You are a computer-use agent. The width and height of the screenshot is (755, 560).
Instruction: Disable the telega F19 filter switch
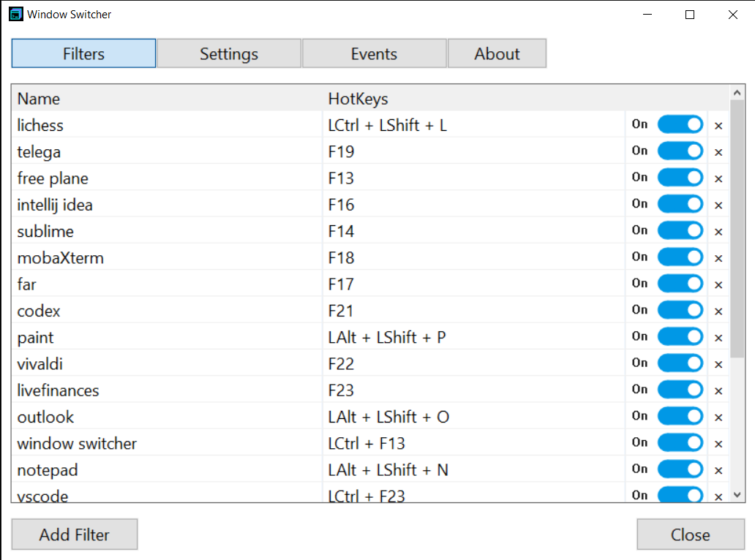point(680,151)
